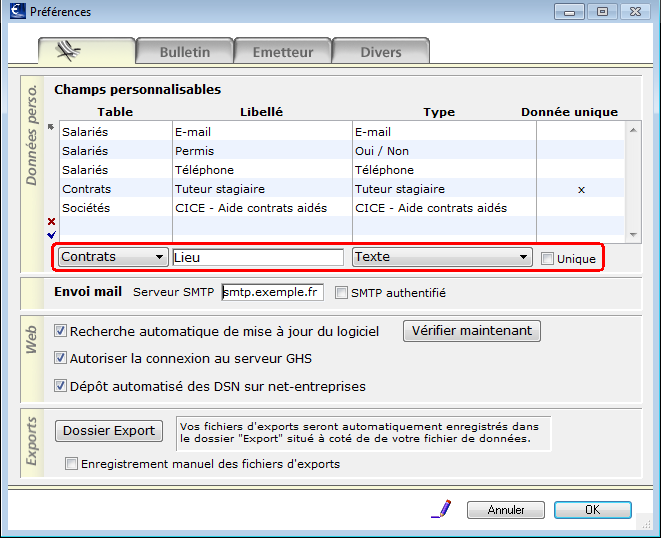Screen dimensions: 661x538
Task: Open the Emetteur tab
Action: point(283,51)
